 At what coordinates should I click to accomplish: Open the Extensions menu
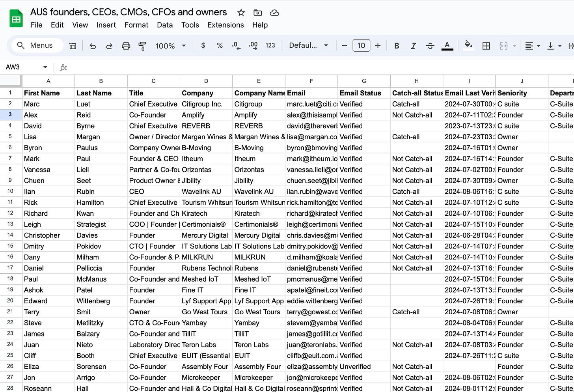[225, 25]
